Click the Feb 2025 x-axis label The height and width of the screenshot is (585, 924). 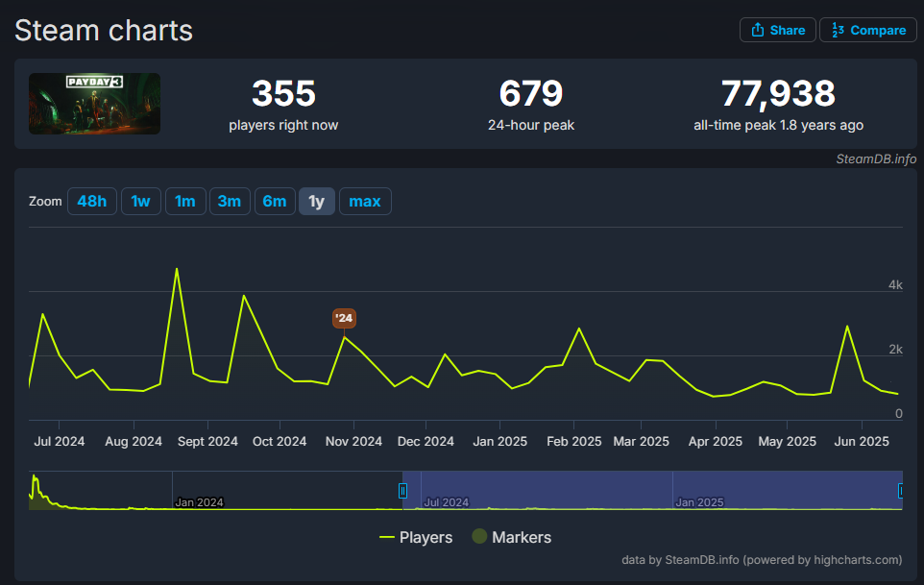point(574,441)
